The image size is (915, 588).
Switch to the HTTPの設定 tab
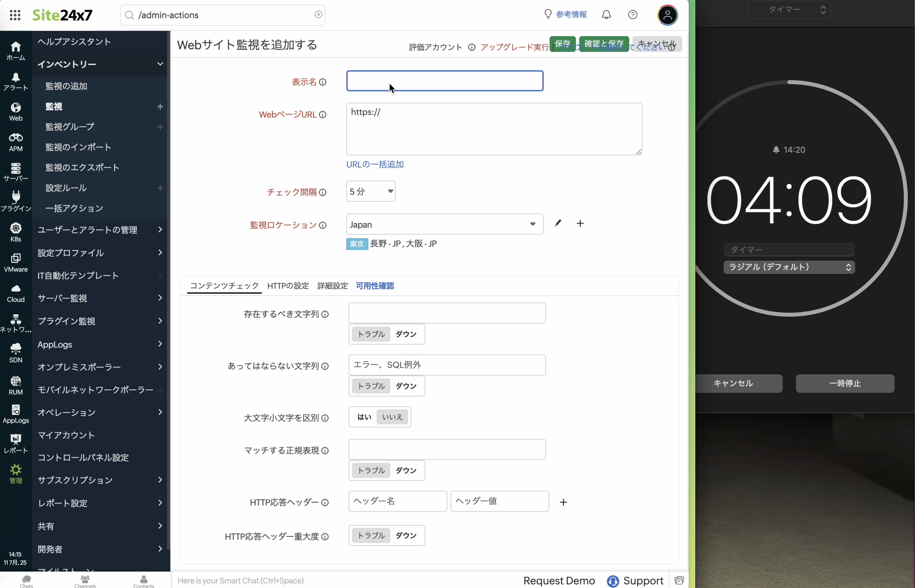pos(288,285)
